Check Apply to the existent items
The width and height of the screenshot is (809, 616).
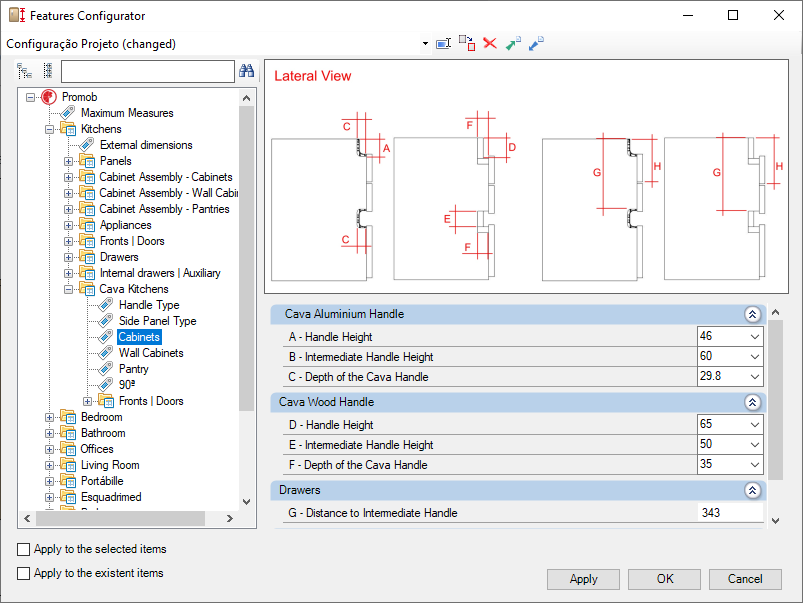[x=23, y=574]
